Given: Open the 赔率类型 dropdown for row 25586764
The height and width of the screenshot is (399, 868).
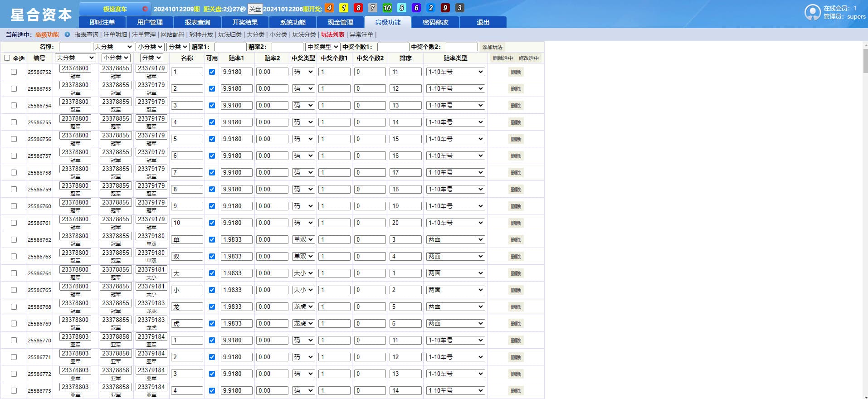Looking at the screenshot, I should (x=455, y=273).
